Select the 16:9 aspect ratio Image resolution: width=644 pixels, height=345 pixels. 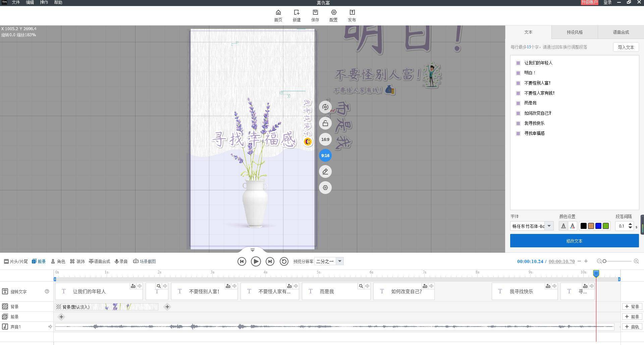325,140
